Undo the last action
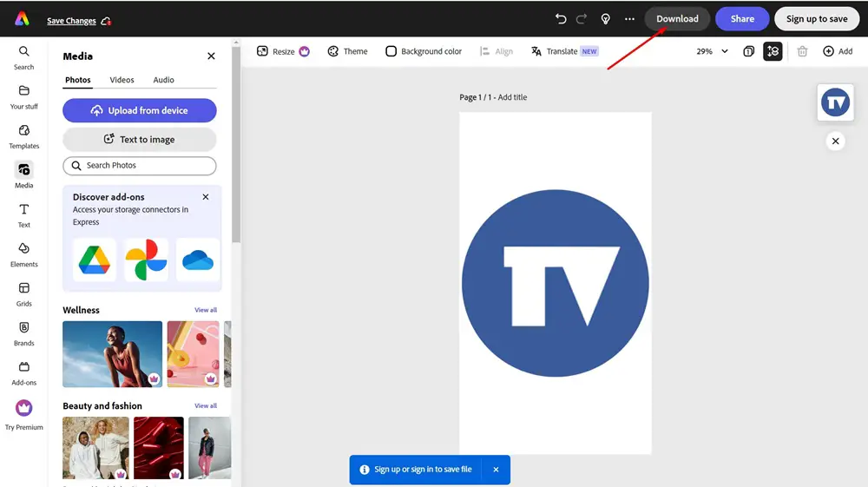This screenshot has height=487, width=868. pos(561,19)
